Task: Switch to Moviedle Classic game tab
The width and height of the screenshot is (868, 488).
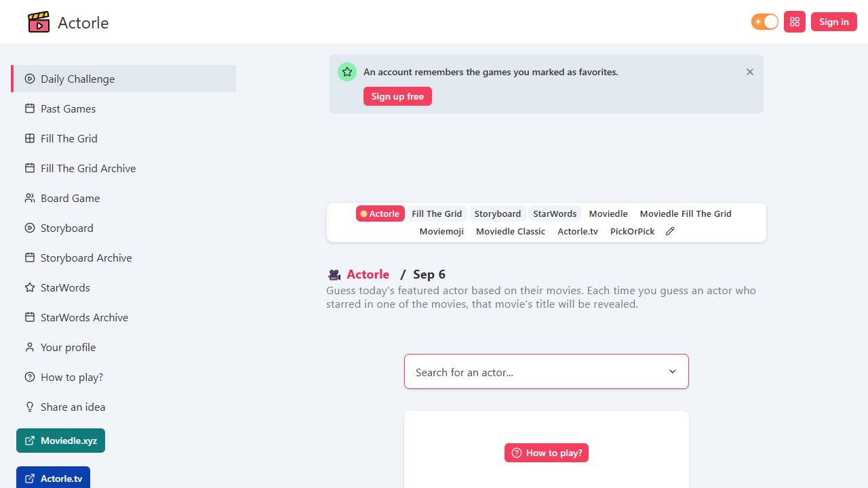Action: coord(511,231)
